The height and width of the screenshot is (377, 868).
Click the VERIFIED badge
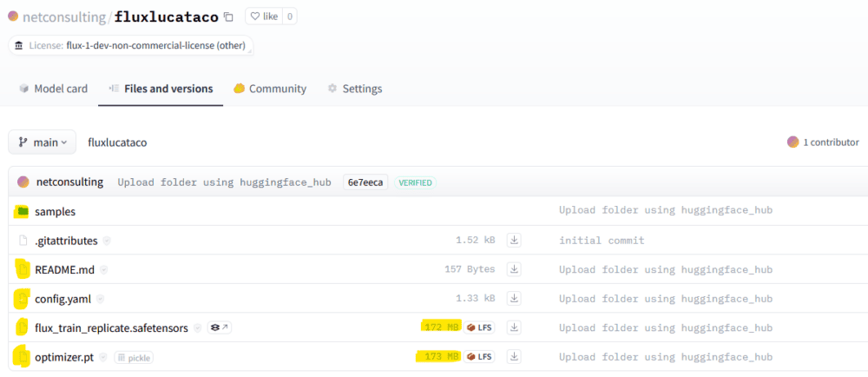pos(415,182)
